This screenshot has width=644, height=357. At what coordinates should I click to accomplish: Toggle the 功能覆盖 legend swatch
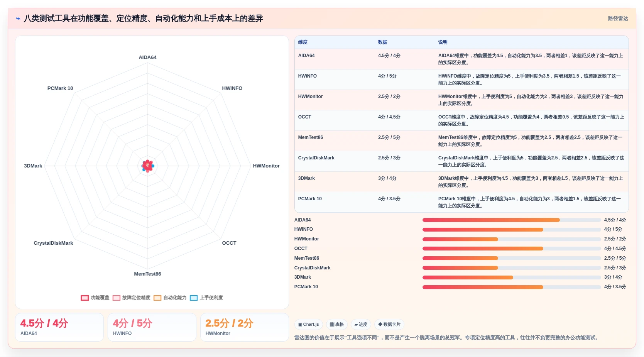point(85,298)
